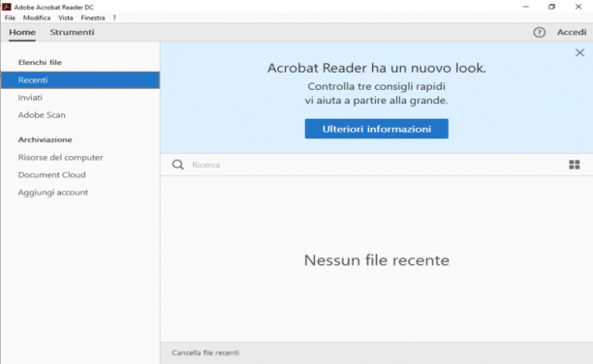
Task: Switch to the Home tab
Action: point(22,32)
